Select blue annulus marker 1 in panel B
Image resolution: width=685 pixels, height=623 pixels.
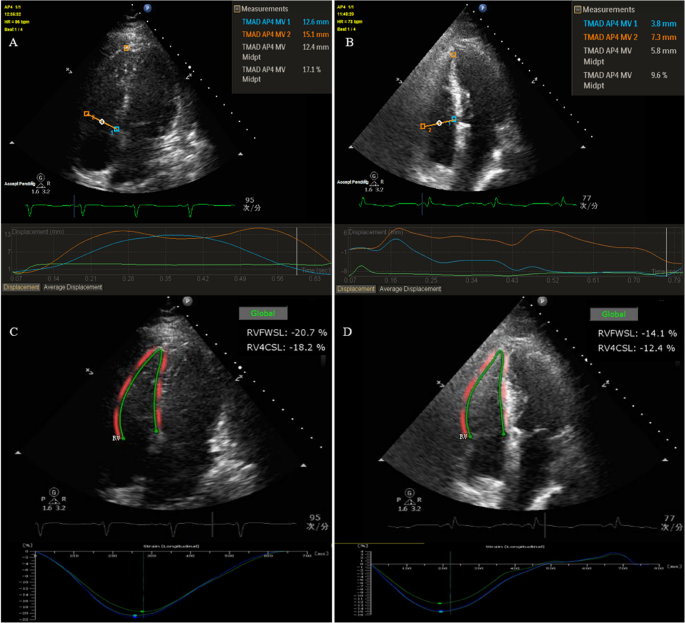(x=454, y=119)
